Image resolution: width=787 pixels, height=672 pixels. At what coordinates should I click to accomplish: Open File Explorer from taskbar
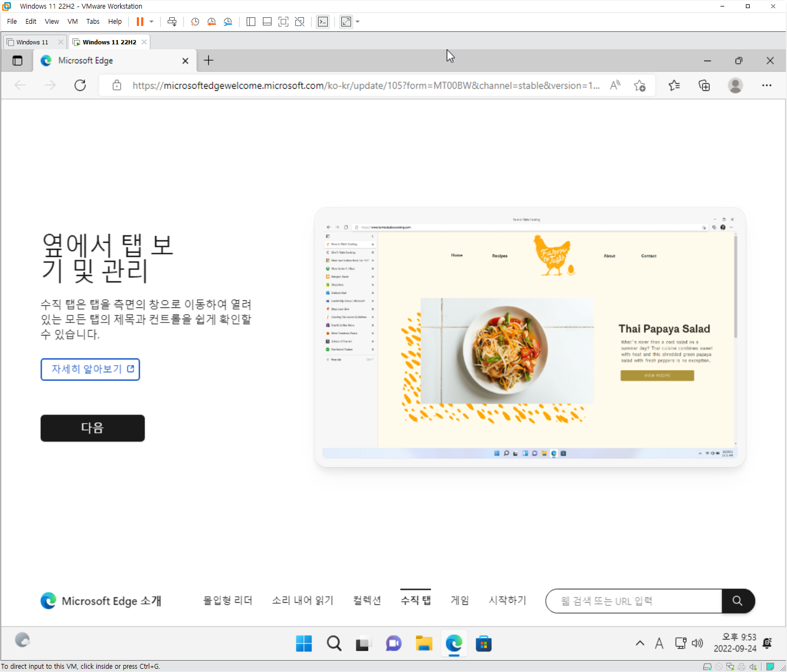coord(424,643)
